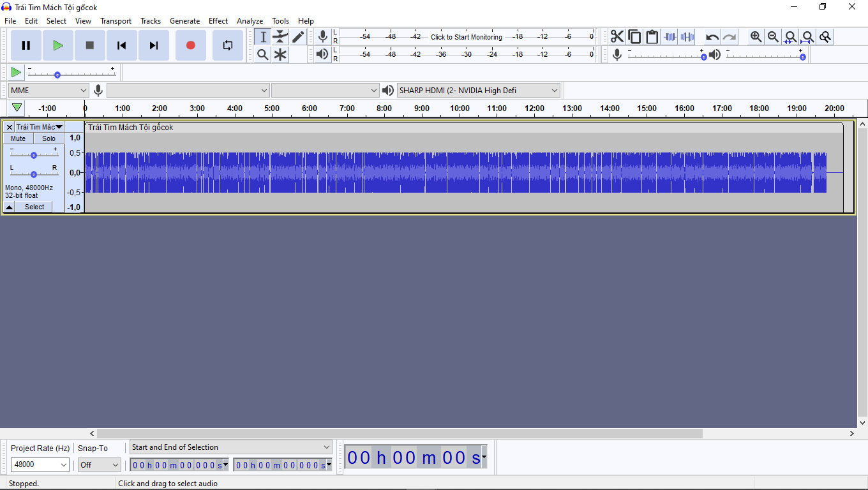Click the Pause transport button

pos(26,45)
